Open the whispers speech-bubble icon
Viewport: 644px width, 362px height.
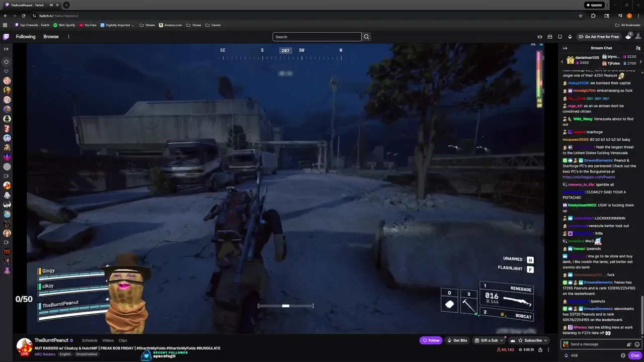[560, 37]
